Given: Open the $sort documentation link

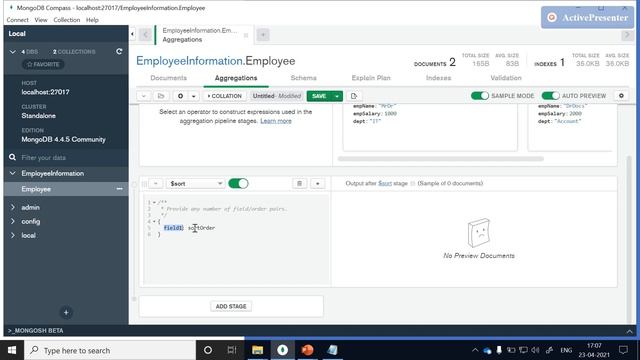Looking at the screenshot, I should [384, 183].
